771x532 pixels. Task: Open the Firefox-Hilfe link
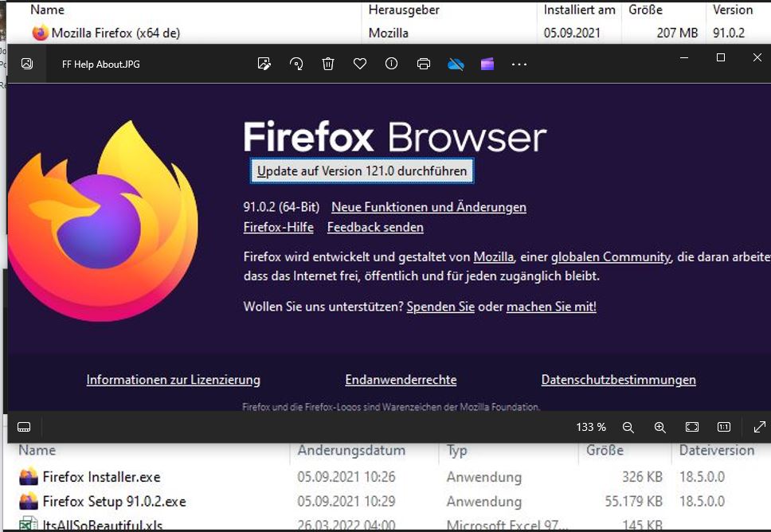[278, 227]
